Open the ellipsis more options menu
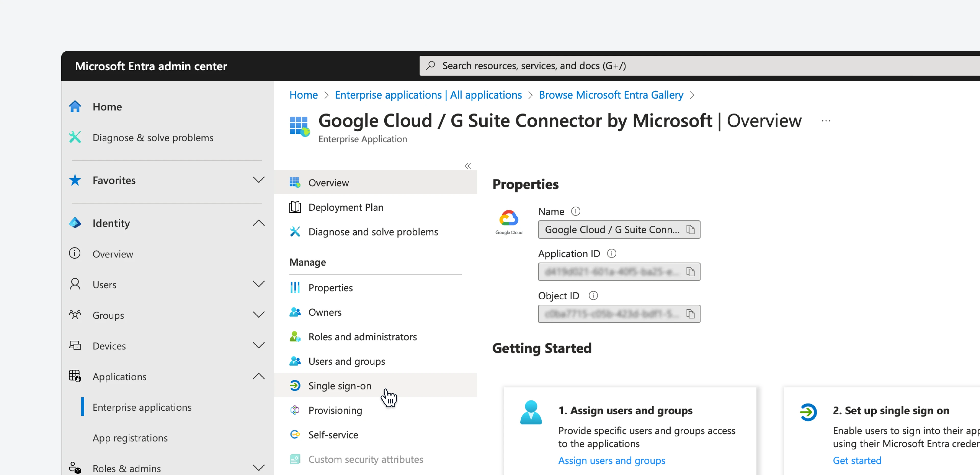 pyautogui.click(x=826, y=121)
